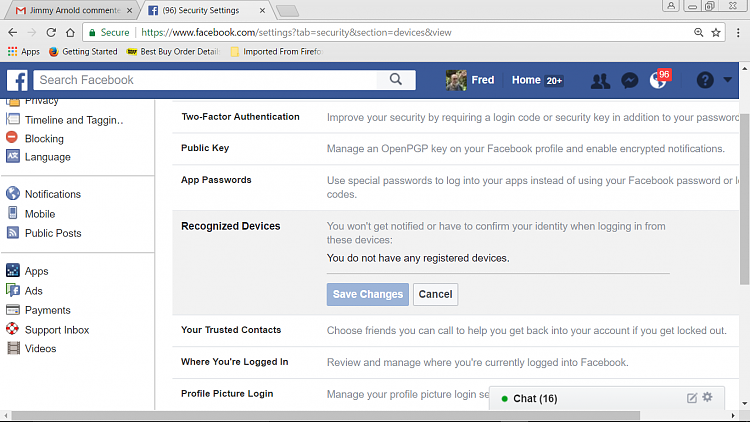
Task: Open the Help question mark icon
Action: (705, 80)
